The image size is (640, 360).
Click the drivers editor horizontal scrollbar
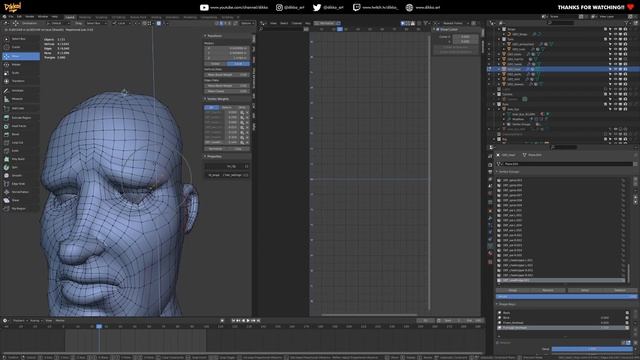(369, 315)
